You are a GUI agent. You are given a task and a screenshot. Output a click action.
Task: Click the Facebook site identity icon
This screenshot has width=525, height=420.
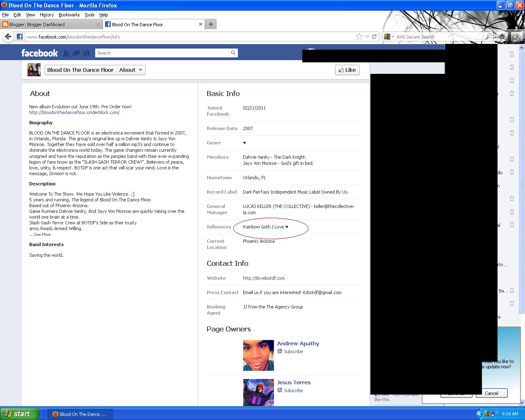pos(20,37)
